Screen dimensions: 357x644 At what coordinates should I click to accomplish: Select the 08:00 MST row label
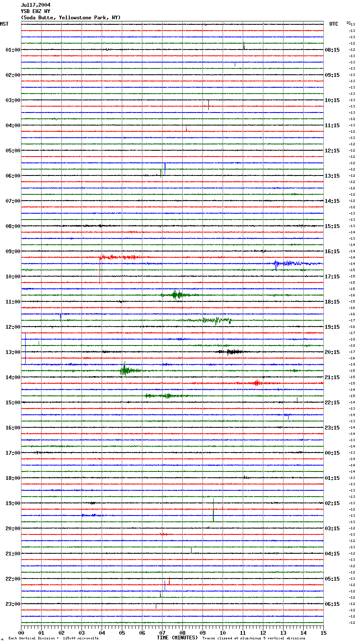pos(13,226)
